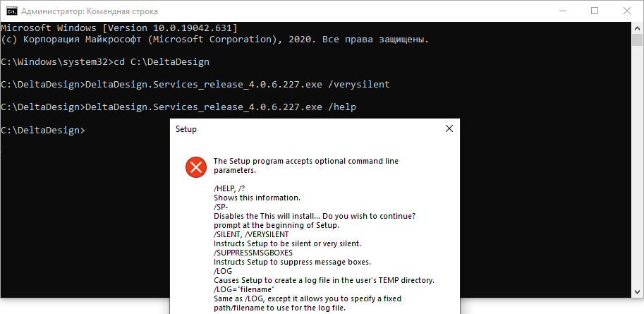The width and height of the screenshot is (644, 314).
Task: Click 'path/filename to use for the log file.'
Action: pos(280,308)
